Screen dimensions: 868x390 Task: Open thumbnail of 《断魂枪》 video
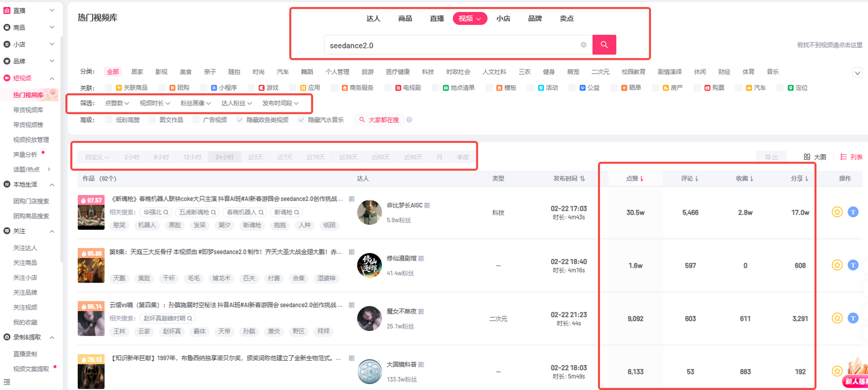point(91,212)
